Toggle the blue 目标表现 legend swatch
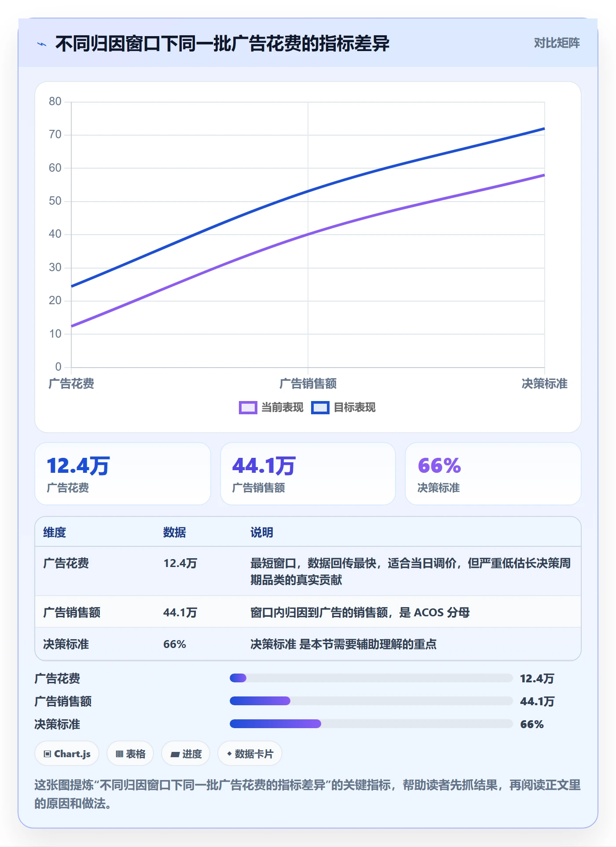This screenshot has height=847, width=616. tap(320, 408)
